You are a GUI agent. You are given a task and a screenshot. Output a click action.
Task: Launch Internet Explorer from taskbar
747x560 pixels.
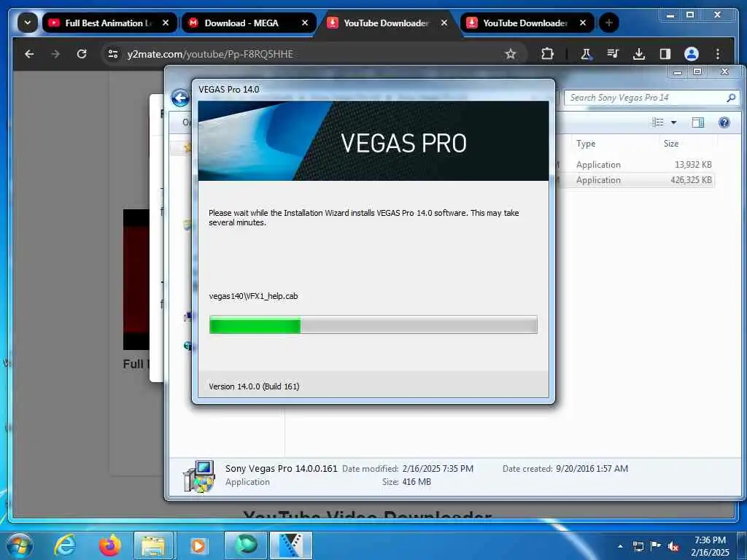coord(64,545)
